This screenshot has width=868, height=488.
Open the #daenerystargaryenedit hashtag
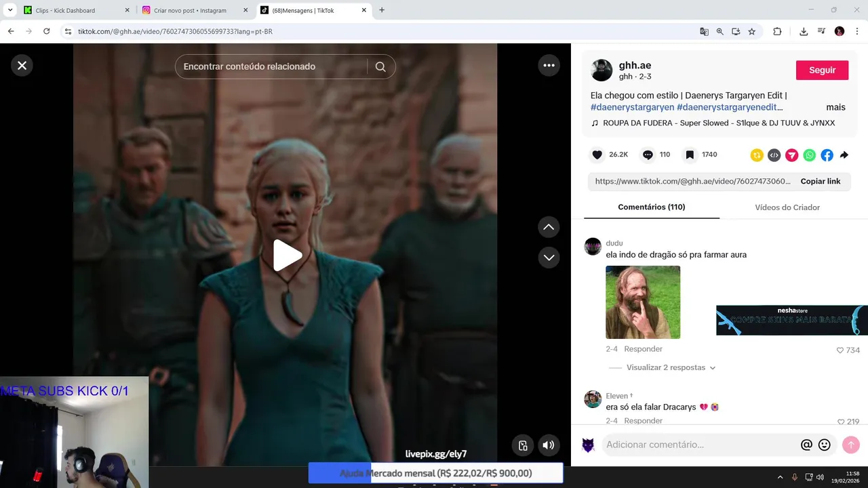click(730, 107)
